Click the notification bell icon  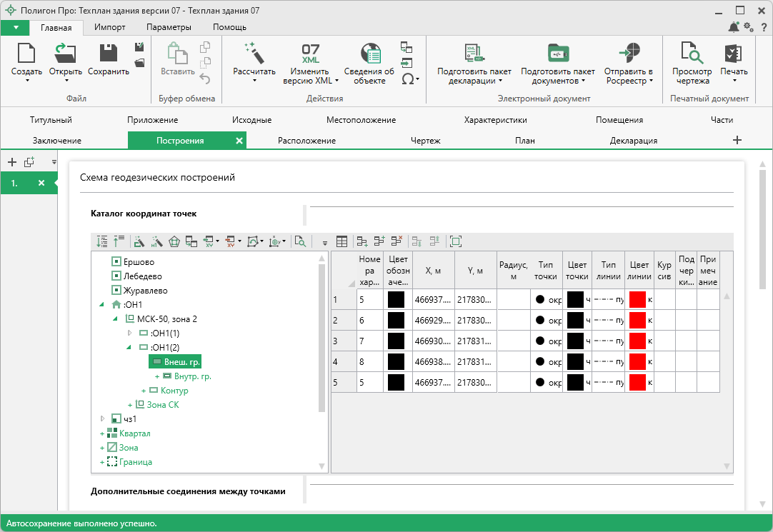click(734, 27)
